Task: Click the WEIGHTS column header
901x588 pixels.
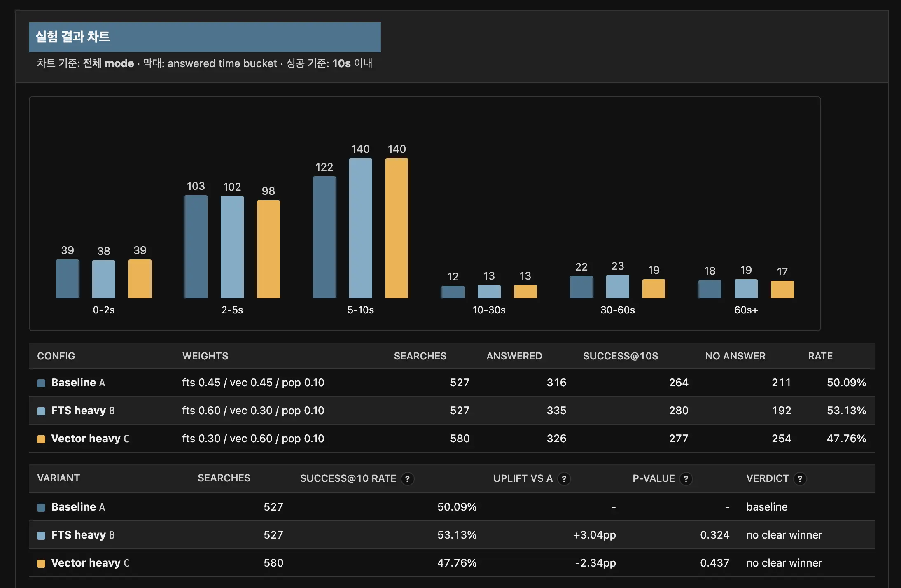Action: tap(205, 356)
